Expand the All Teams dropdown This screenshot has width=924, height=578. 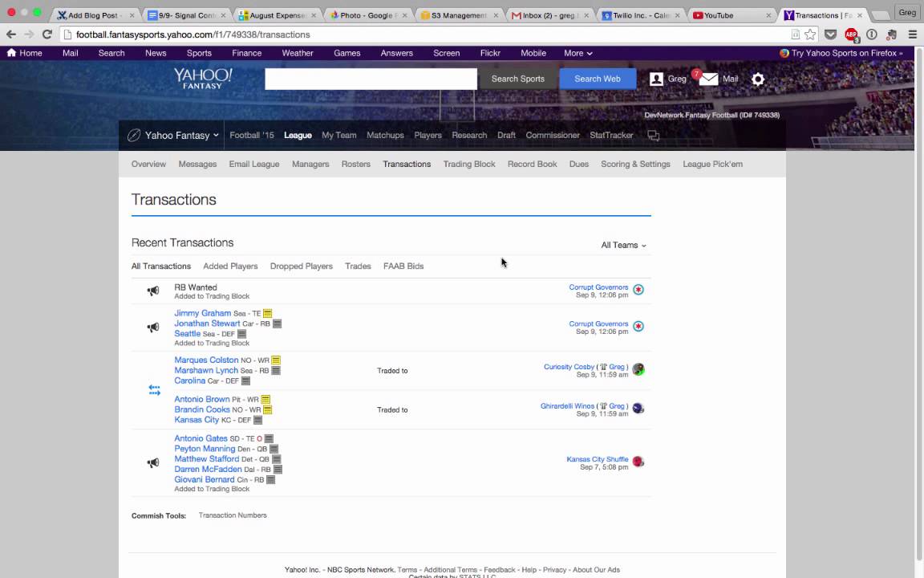[623, 245]
